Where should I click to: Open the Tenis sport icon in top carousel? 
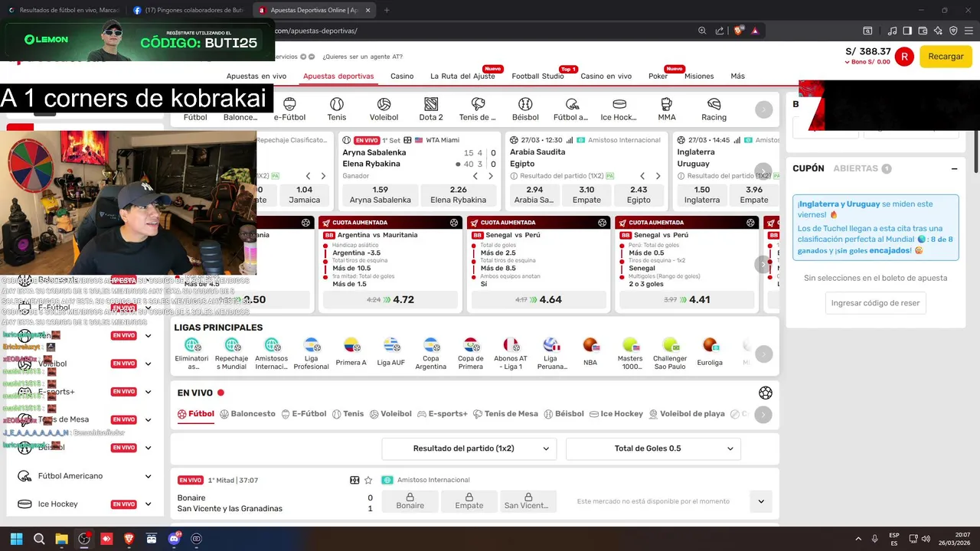(337, 109)
